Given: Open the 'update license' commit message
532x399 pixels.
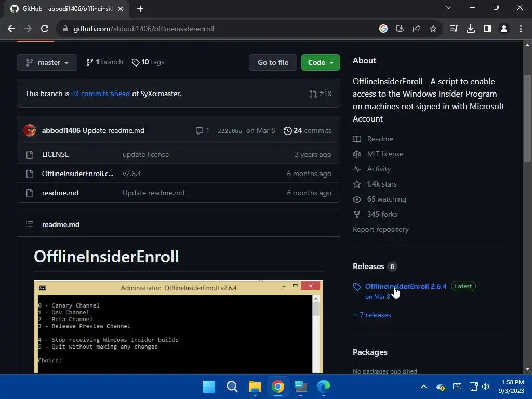Looking at the screenshot, I should click(x=145, y=154).
